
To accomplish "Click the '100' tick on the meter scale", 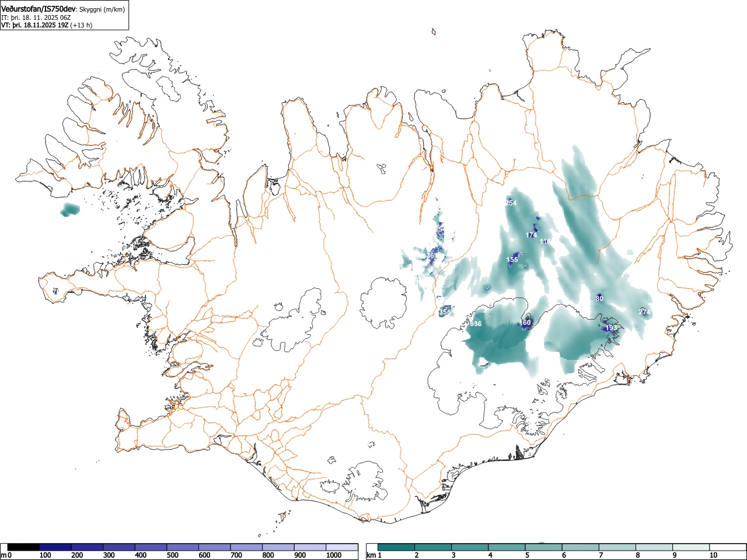I will tap(45, 555).
